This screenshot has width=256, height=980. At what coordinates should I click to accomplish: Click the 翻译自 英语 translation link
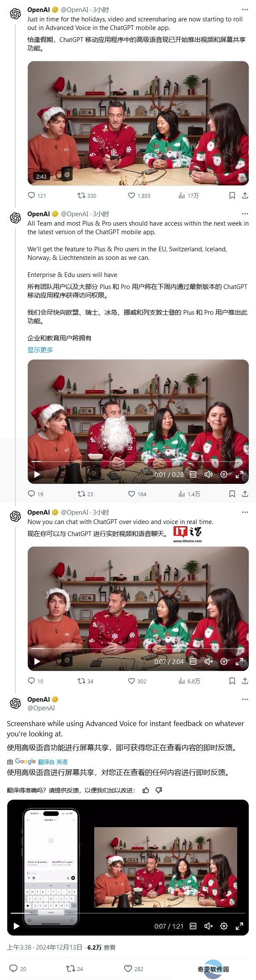(x=53, y=762)
